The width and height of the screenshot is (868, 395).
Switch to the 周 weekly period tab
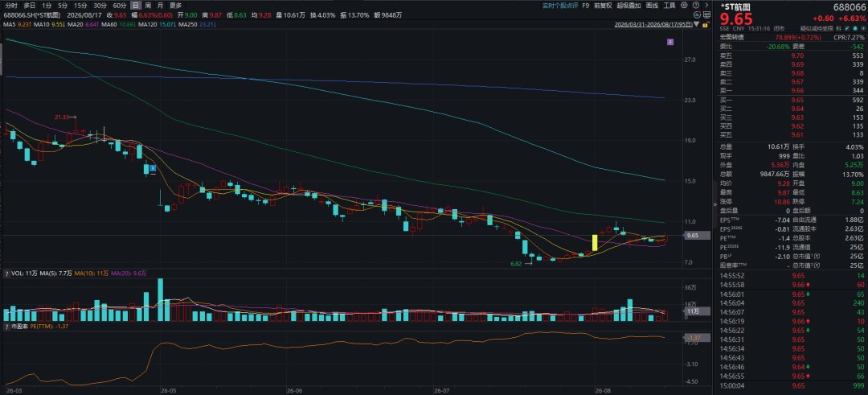(149, 5)
